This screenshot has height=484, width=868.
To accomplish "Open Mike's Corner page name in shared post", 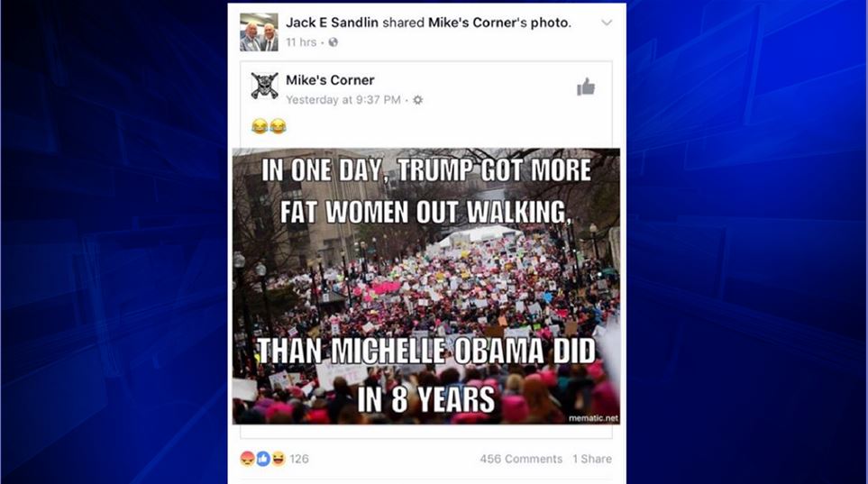I will pyautogui.click(x=330, y=79).
